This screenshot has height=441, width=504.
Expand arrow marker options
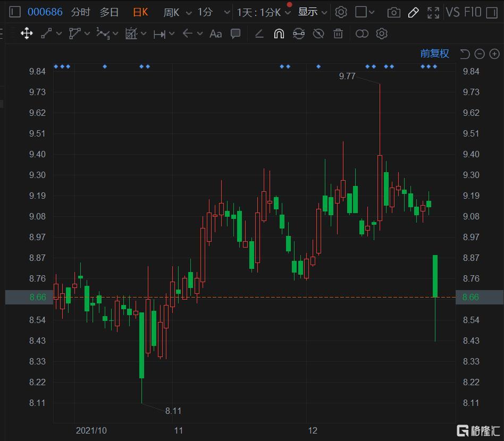[200, 33]
